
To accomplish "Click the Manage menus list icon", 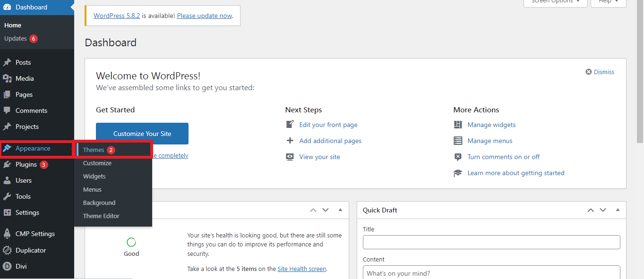I will [458, 141].
